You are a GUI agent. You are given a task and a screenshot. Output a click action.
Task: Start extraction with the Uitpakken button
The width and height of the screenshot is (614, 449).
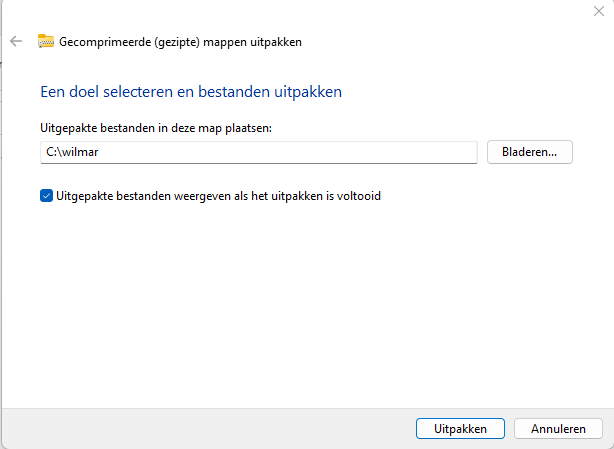pyautogui.click(x=460, y=428)
